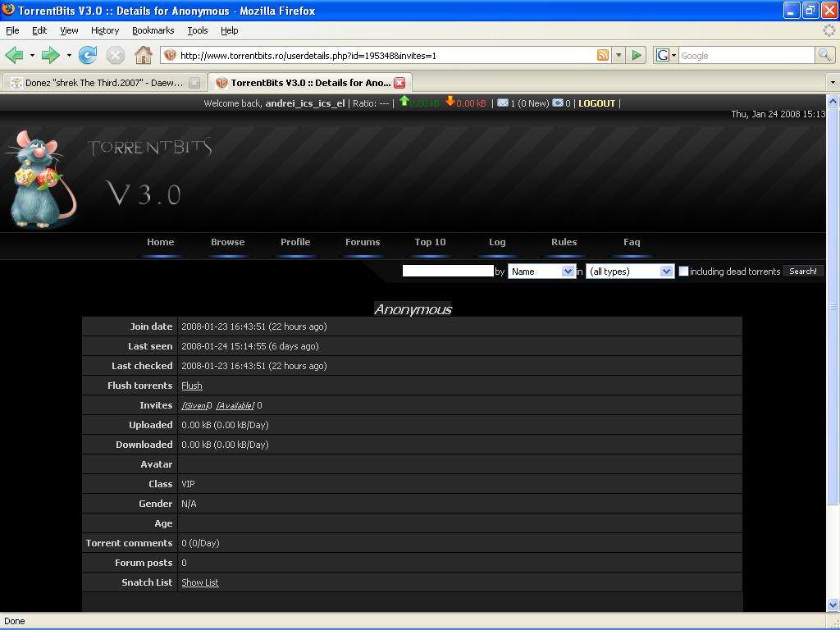
Task: Click the sentbox envelope icon in header
Action: tap(558, 103)
